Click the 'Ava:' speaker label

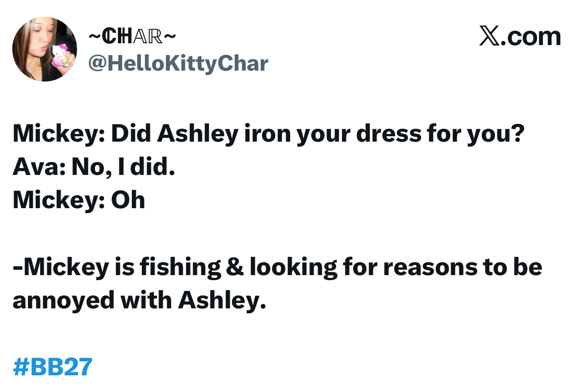pos(39,167)
